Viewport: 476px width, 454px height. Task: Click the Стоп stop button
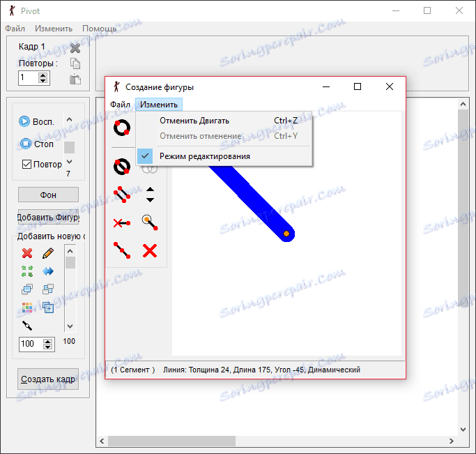pyautogui.click(x=37, y=144)
